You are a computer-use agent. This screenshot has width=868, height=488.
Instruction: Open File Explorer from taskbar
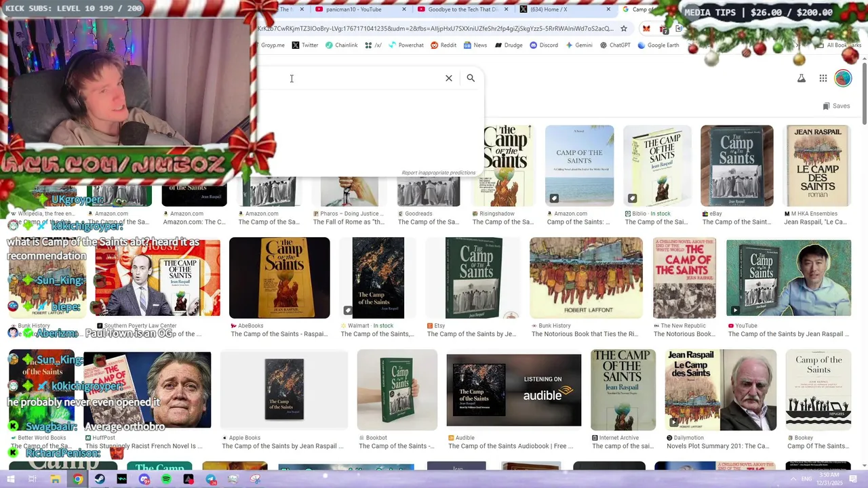pyautogui.click(x=55, y=479)
